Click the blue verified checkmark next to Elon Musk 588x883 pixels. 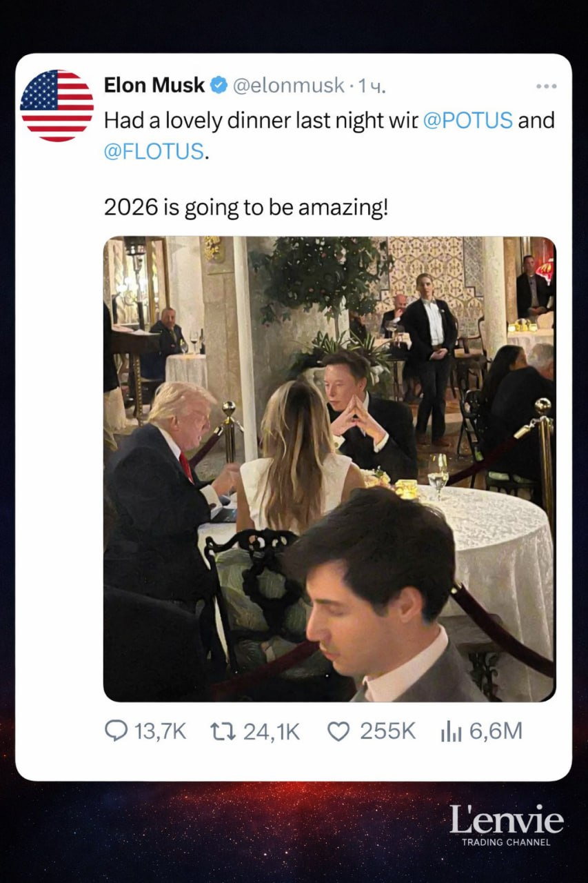(x=217, y=85)
